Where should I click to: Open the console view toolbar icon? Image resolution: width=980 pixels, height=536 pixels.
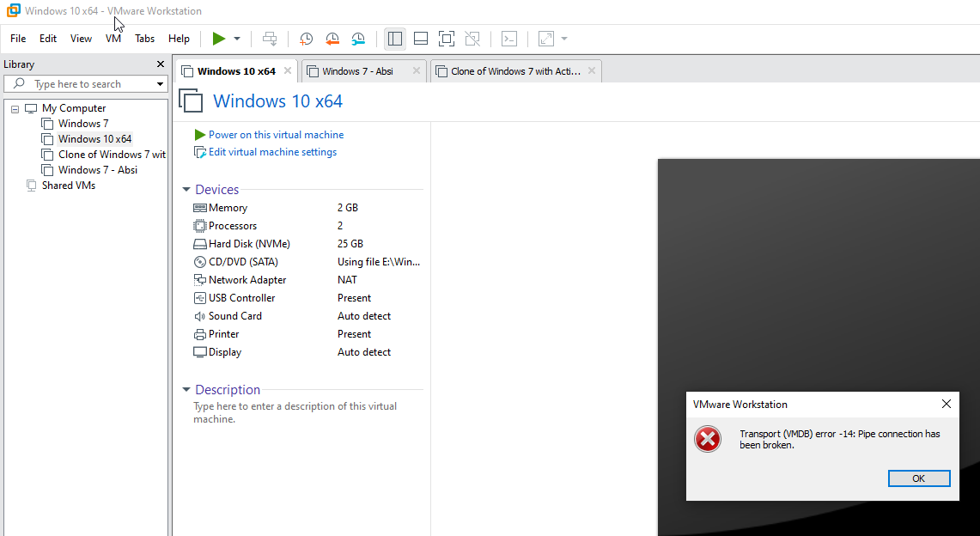[509, 39]
